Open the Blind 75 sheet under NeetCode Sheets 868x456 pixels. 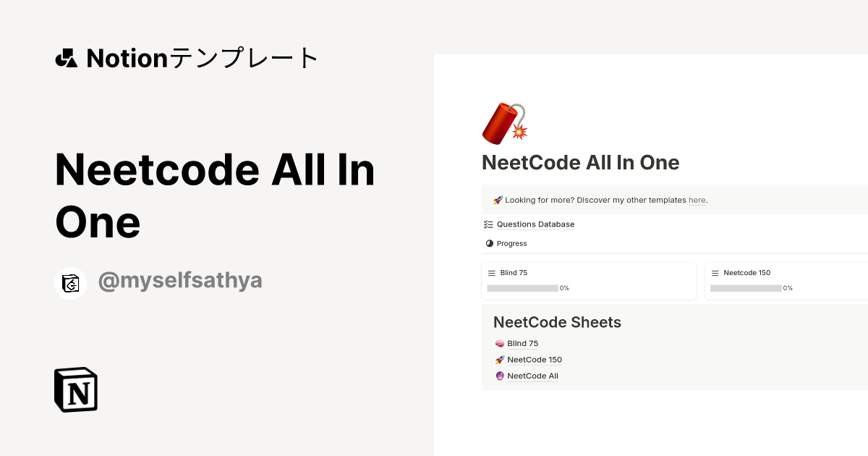click(x=522, y=343)
